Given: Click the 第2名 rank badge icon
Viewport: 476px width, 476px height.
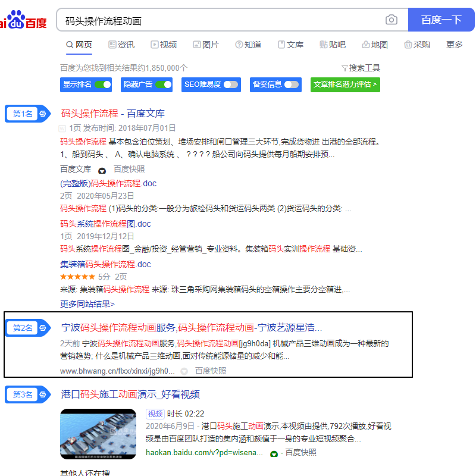Looking at the screenshot, I should (28, 328).
